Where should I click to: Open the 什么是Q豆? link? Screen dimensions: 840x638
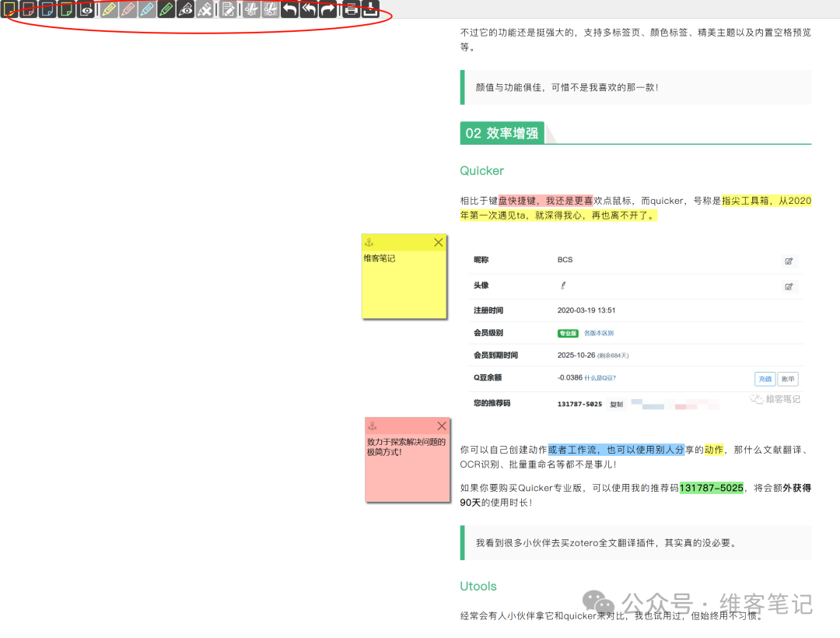pos(600,377)
